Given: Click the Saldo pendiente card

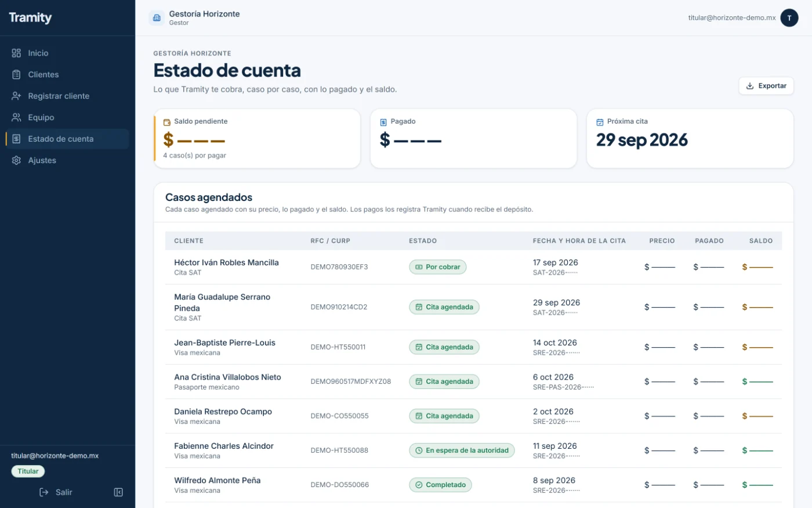Looking at the screenshot, I should click(257, 139).
